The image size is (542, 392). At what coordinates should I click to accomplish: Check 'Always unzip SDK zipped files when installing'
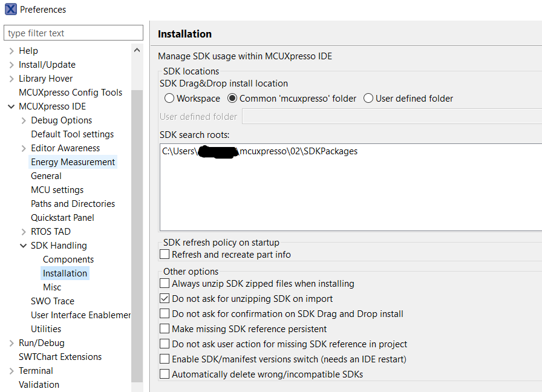pyautogui.click(x=164, y=284)
